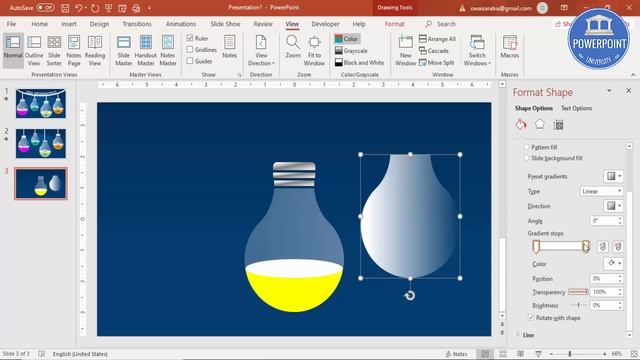Open gradient Type Linear dropdown
640x360 pixels.
602,191
